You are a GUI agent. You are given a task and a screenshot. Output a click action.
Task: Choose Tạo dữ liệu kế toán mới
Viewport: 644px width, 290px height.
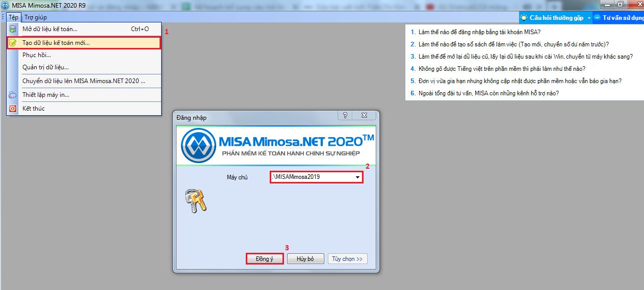click(x=84, y=43)
